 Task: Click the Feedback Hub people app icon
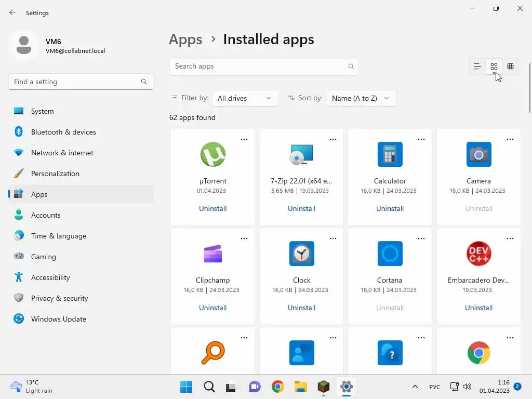pos(302,353)
